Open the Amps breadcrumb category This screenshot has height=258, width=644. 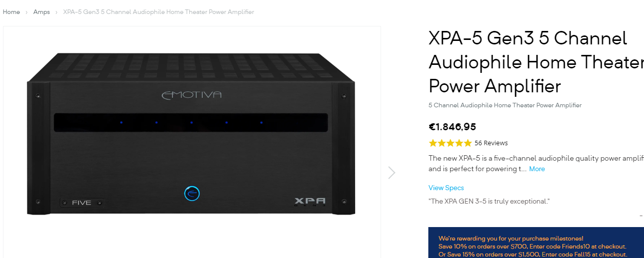point(41,12)
